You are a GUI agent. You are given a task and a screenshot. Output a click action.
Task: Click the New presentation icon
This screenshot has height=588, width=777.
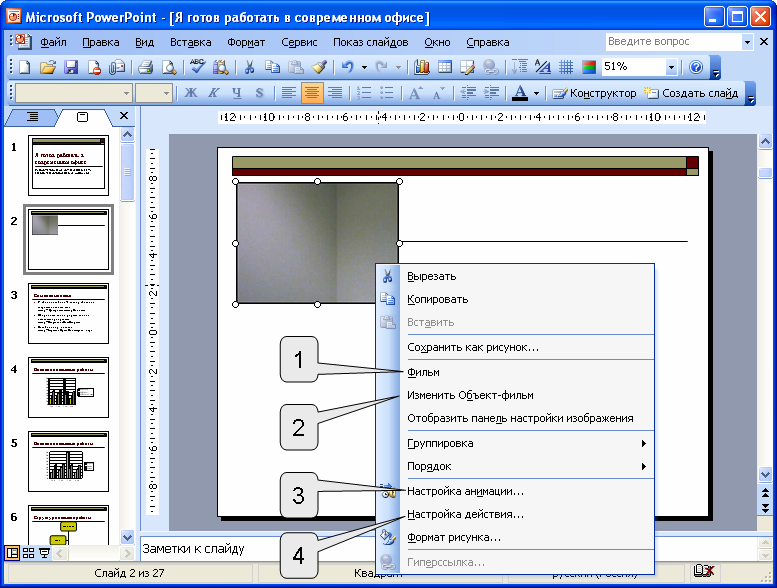pyautogui.click(x=24, y=67)
